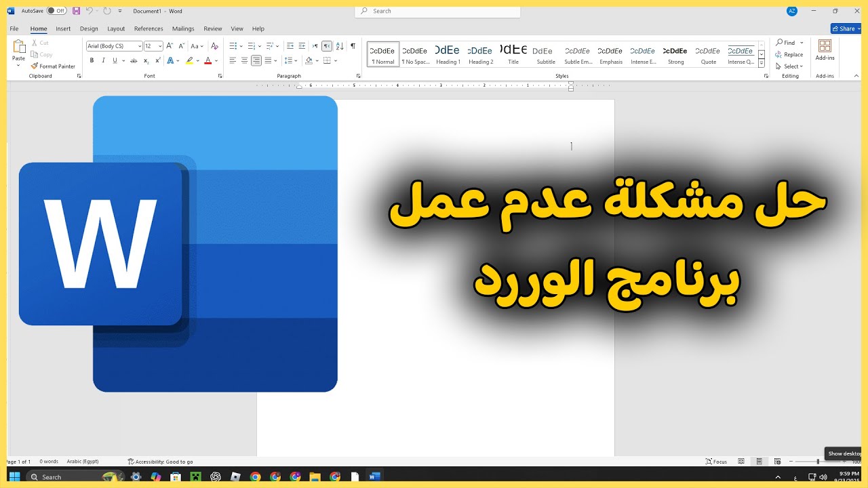The width and height of the screenshot is (868, 488).
Task: Click the Copy button
Action: (41, 54)
